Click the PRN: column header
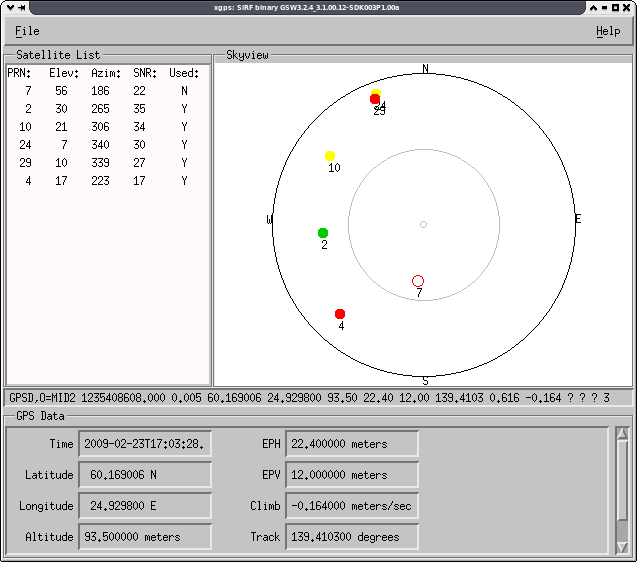 pyautogui.click(x=19, y=73)
